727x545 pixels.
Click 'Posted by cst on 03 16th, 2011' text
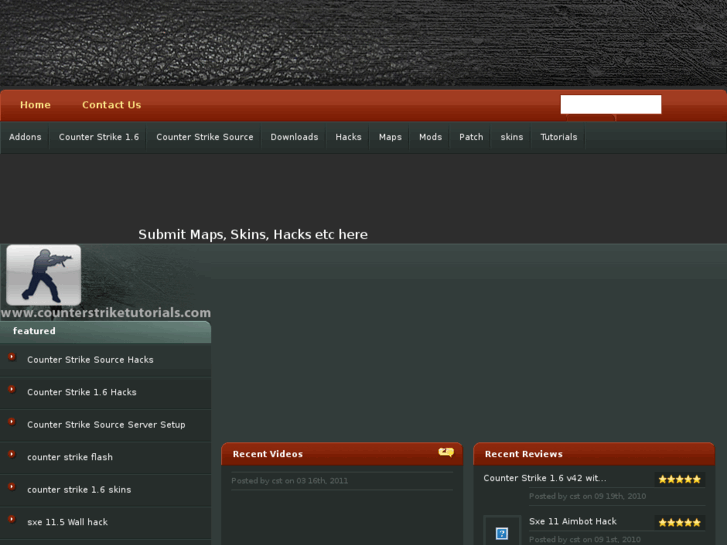point(289,481)
